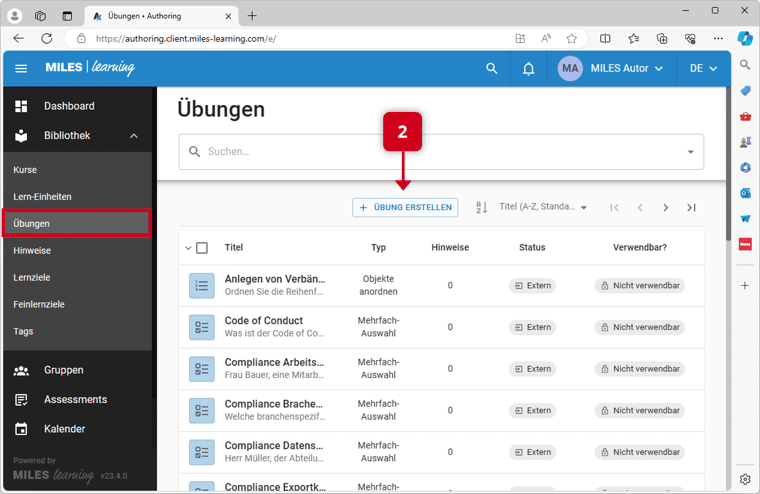Open the MILES Autor user menu
The image size is (760, 494).
pos(611,69)
